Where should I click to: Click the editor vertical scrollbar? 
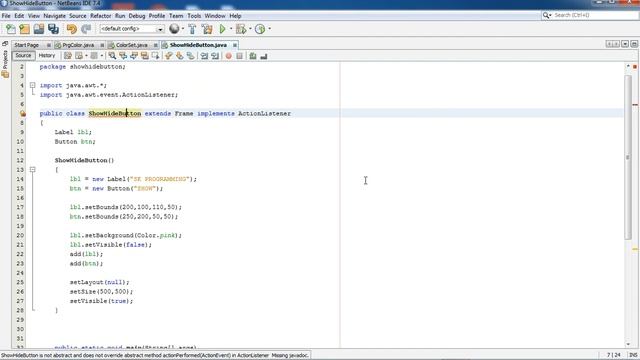(x=628, y=158)
